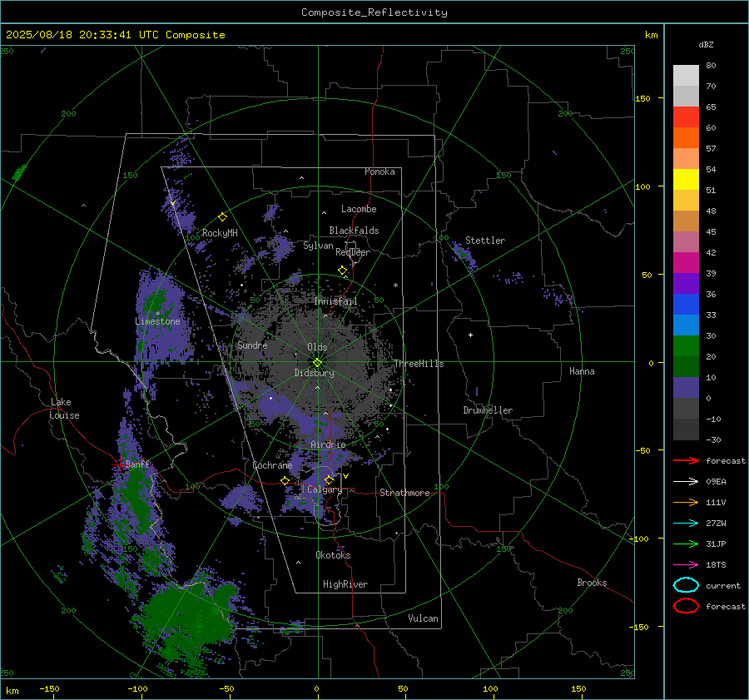This screenshot has width=749, height=700.
Task: Click the Brooks city label
Action: [x=592, y=583]
